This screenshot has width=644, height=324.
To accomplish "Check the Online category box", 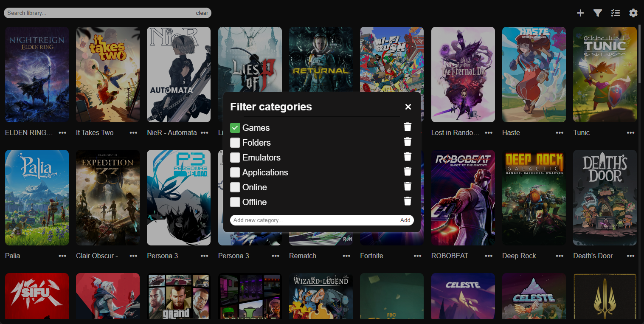I will point(235,187).
